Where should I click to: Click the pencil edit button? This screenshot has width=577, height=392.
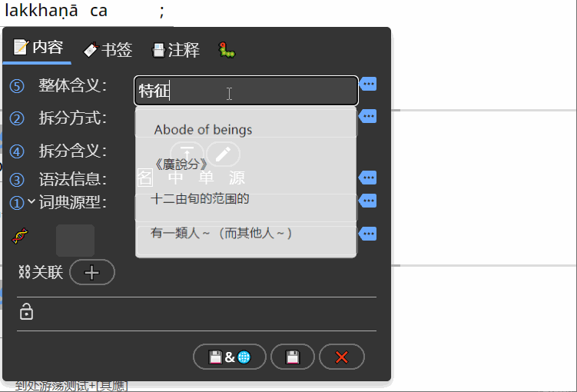pos(223,154)
